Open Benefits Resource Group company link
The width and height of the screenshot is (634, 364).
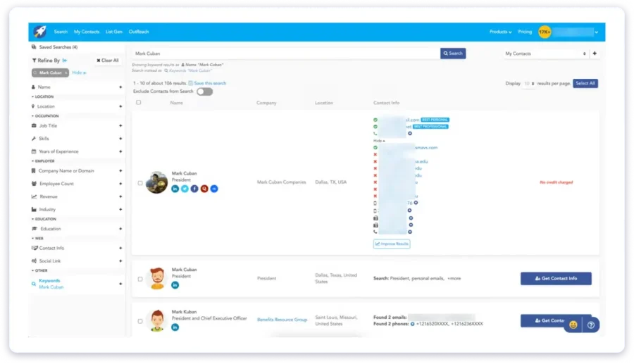coord(282,320)
